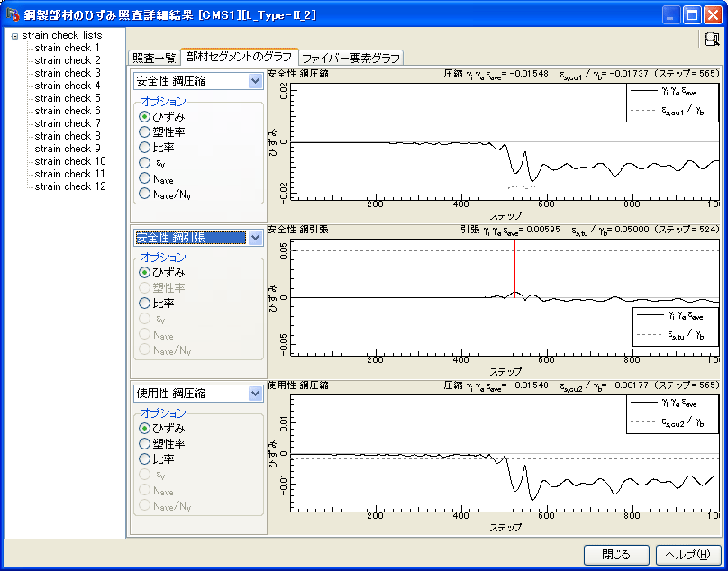
Task: Select strain check 7 in the tree
Action: coord(68,123)
